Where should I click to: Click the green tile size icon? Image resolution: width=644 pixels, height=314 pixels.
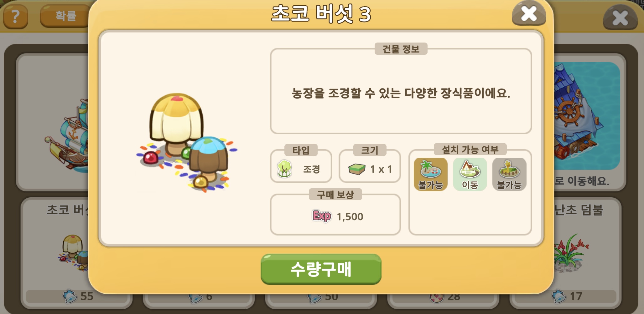pos(357,169)
